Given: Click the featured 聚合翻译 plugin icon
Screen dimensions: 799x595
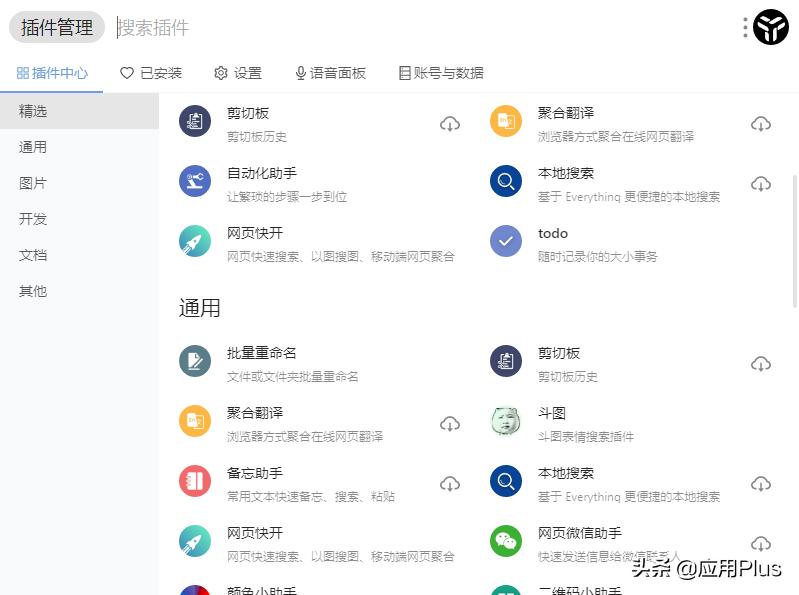Looking at the screenshot, I should (505, 121).
